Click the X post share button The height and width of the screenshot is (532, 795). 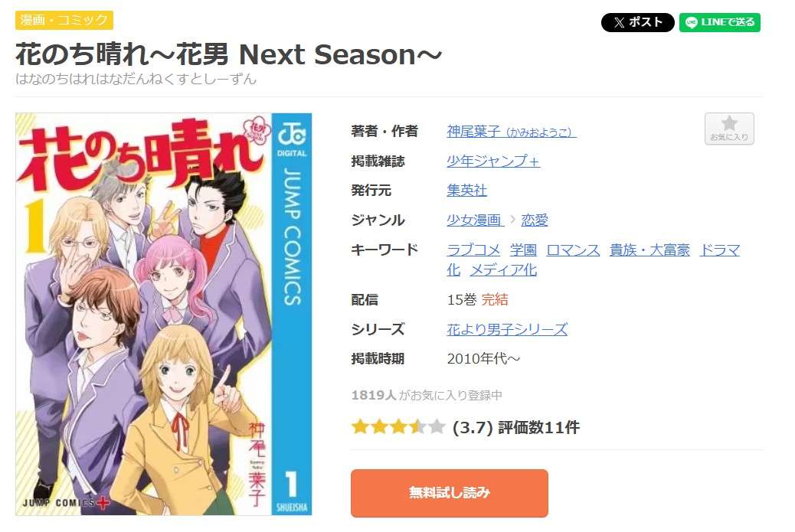637,22
